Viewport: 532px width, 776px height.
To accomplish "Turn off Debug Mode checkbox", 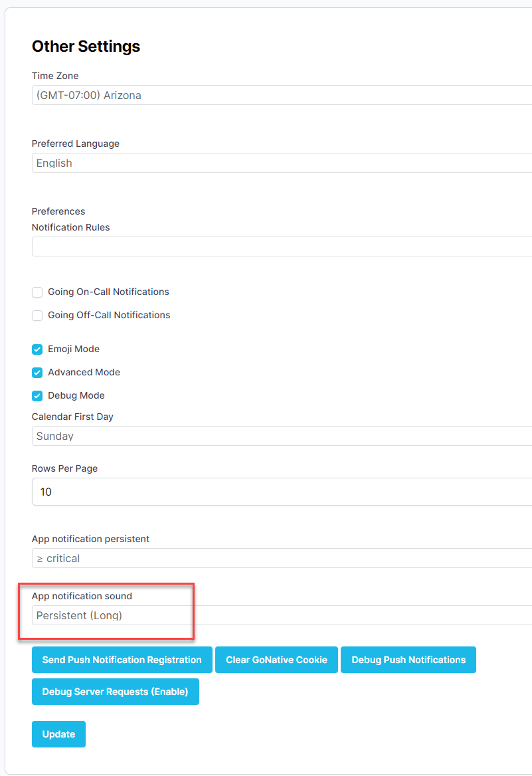I will (x=37, y=396).
